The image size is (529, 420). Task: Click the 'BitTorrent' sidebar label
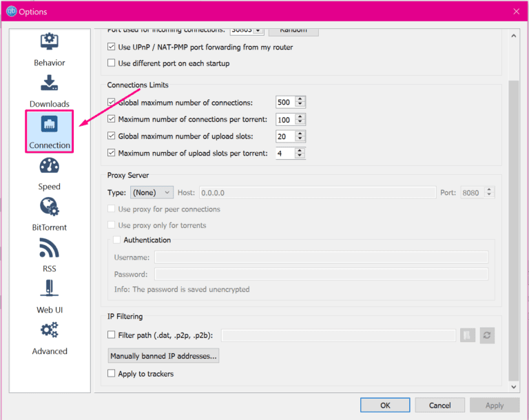(x=50, y=227)
